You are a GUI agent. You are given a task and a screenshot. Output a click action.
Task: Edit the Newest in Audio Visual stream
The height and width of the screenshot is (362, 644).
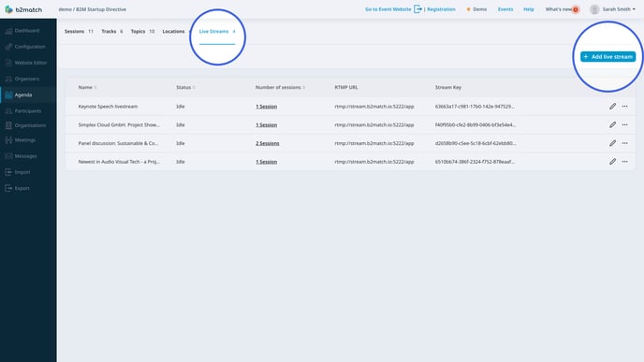612,162
